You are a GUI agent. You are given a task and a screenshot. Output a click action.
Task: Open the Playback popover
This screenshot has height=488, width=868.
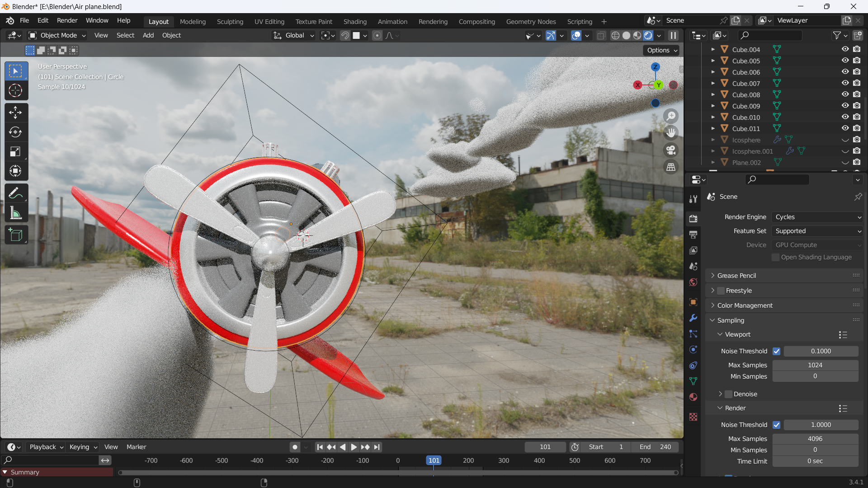tap(46, 447)
